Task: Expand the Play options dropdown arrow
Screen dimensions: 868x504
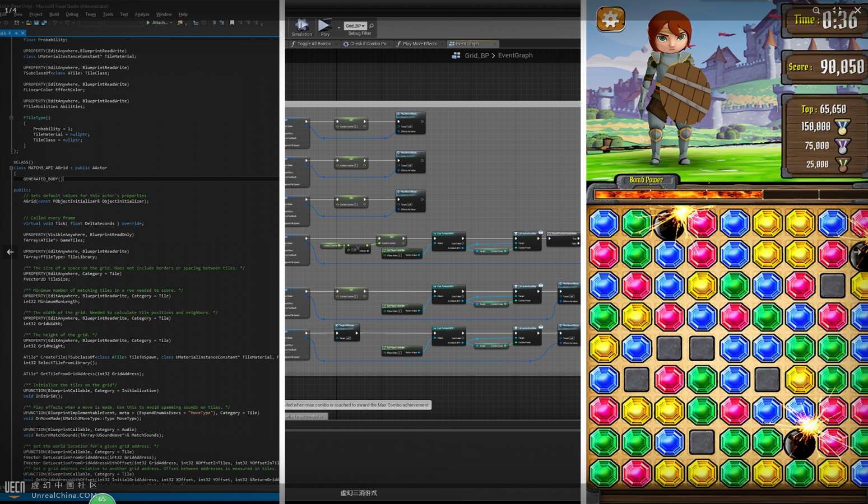Action: click(x=339, y=27)
